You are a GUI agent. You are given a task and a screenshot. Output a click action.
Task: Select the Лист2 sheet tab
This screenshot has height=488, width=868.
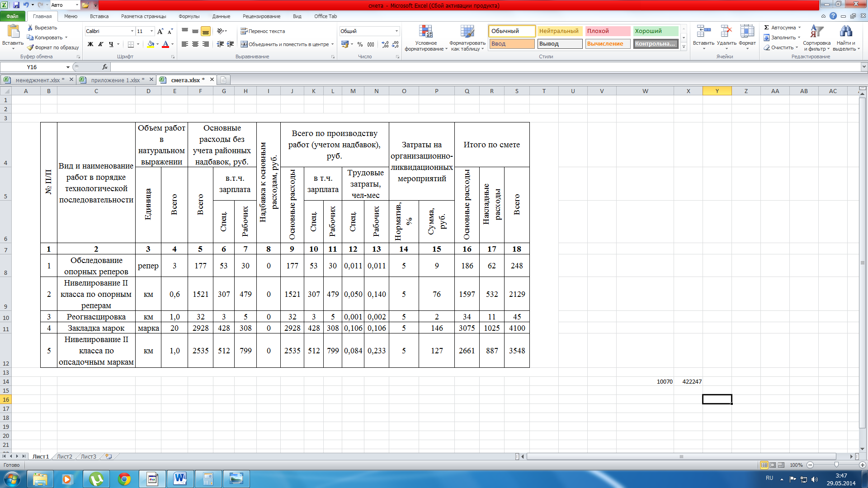click(x=64, y=456)
